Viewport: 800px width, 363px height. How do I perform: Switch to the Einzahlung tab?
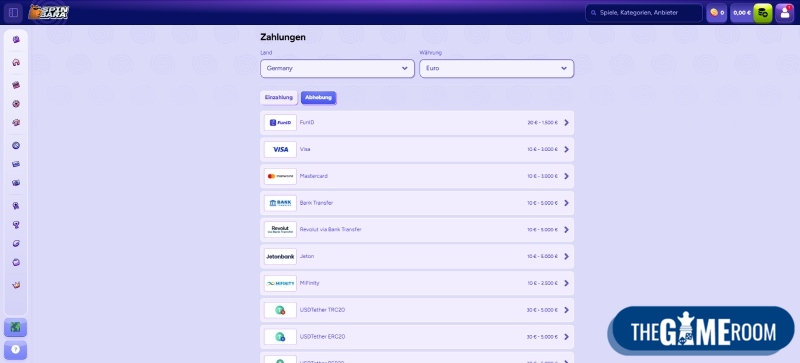[279, 98]
